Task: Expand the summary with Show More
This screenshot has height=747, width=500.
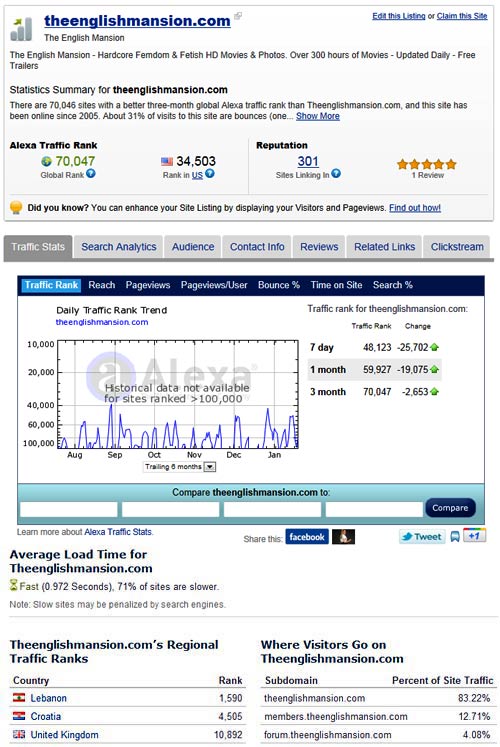Action: coord(318,116)
